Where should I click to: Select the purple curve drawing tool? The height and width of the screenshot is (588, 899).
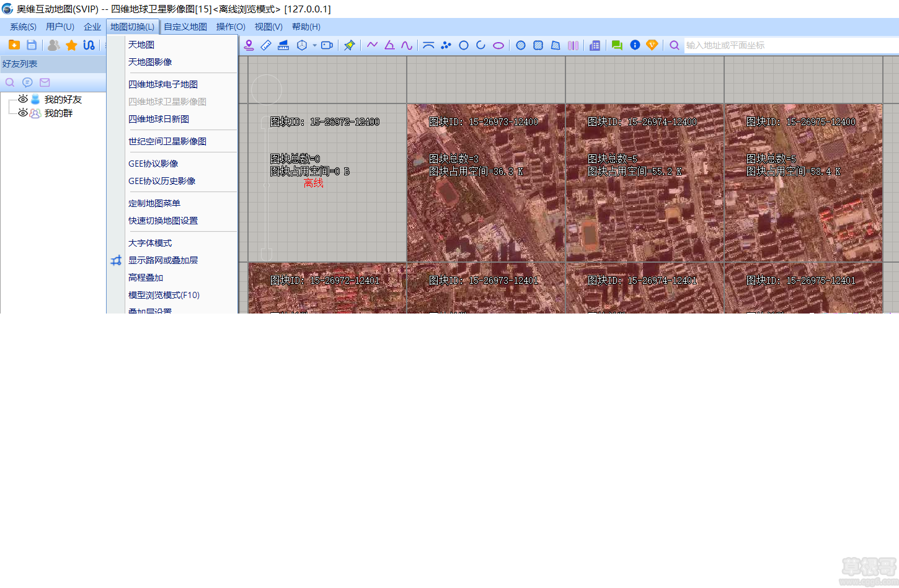(407, 45)
